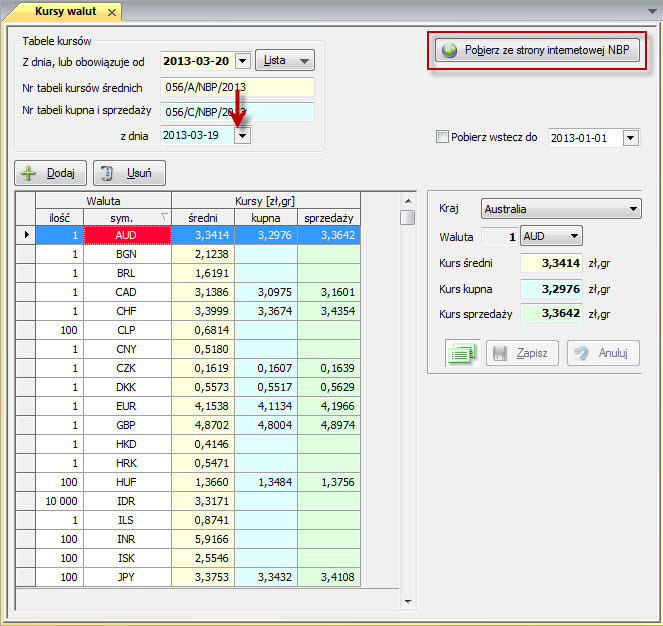Click Pobierz ze strony internetowej NBP
The width and height of the screenshot is (663, 626).
point(537,50)
